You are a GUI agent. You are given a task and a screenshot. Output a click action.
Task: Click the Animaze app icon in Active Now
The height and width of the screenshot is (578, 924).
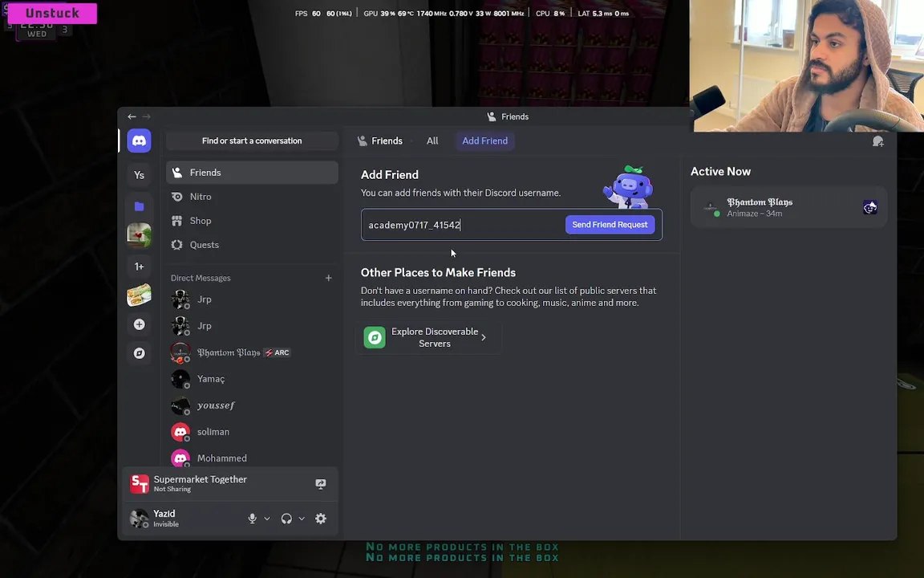(870, 208)
